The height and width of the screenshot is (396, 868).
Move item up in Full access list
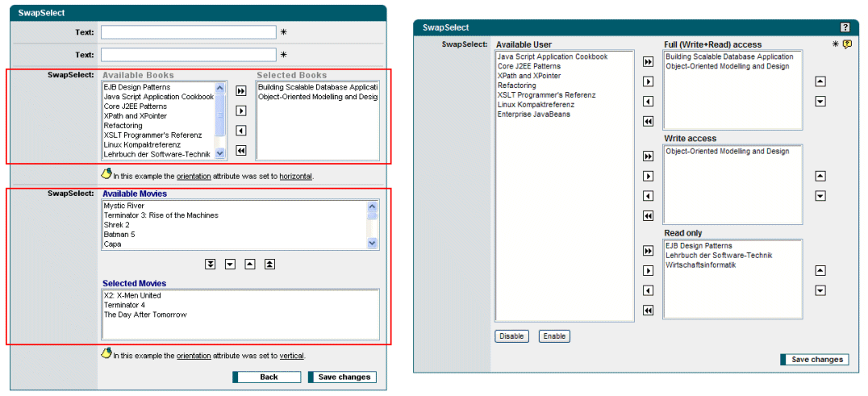click(820, 81)
